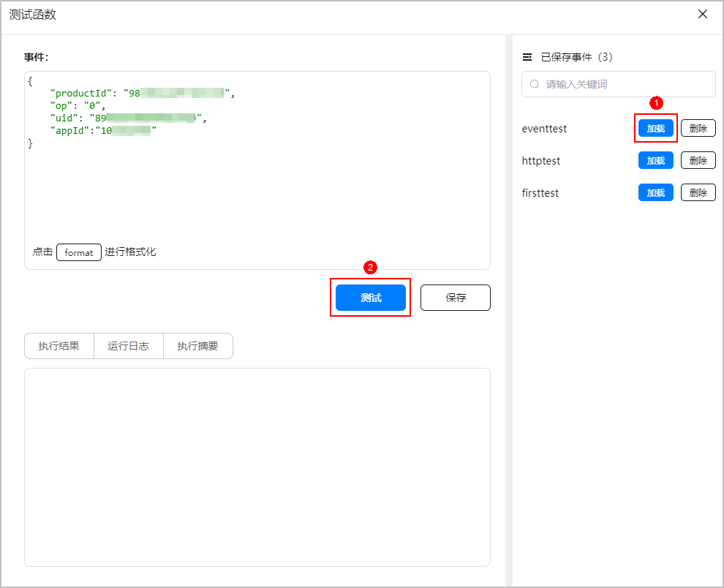The width and height of the screenshot is (724, 588).
Task: Load the firsttest saved event
Action: click(655, 193)
